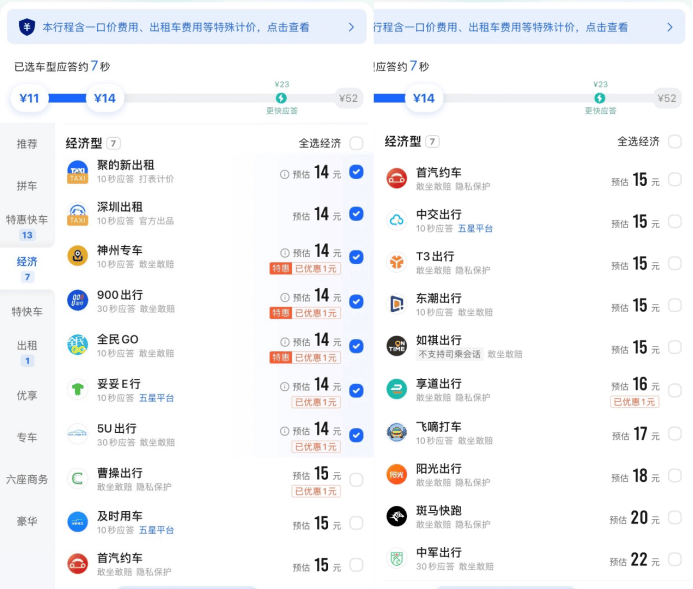Open the 特惠快车 sidebar tab
Screen dimensions: 693x589
click(x=27, y=227)
